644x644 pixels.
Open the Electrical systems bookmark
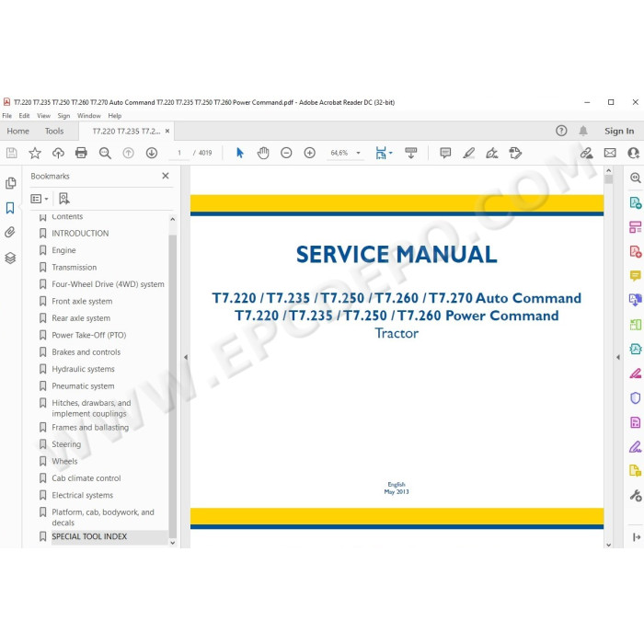point(82,495)
